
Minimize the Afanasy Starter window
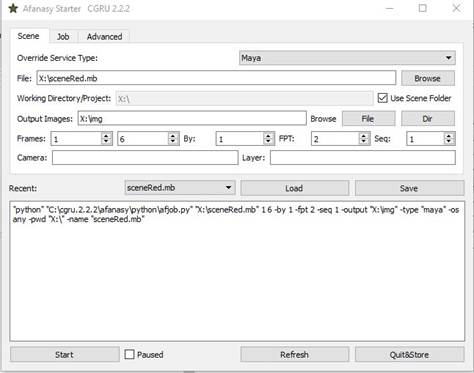click(389, 8)
